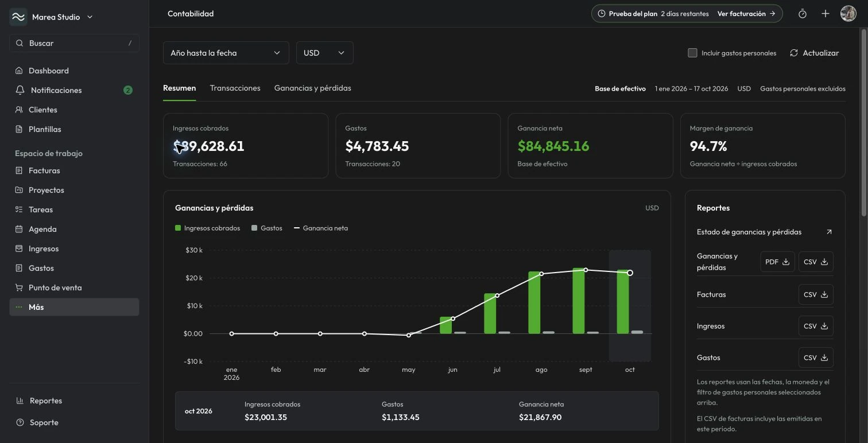The width and height of the screenshot is (868, 443).
Task: Expand the Marea Studio workspace chevron
Action: click(90, 17)
